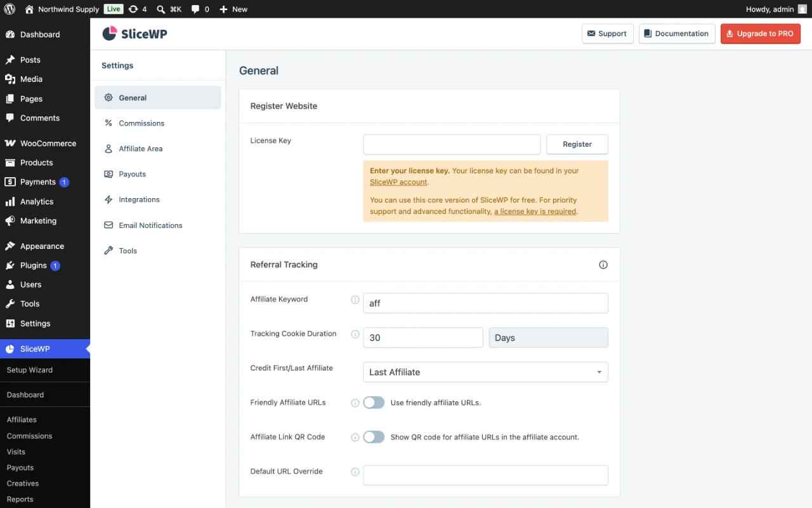Click the search ⌘K icon
Image resolution: width=812 pixels, height=508 pixels.
pyautogui.click(x=169, y=9)
